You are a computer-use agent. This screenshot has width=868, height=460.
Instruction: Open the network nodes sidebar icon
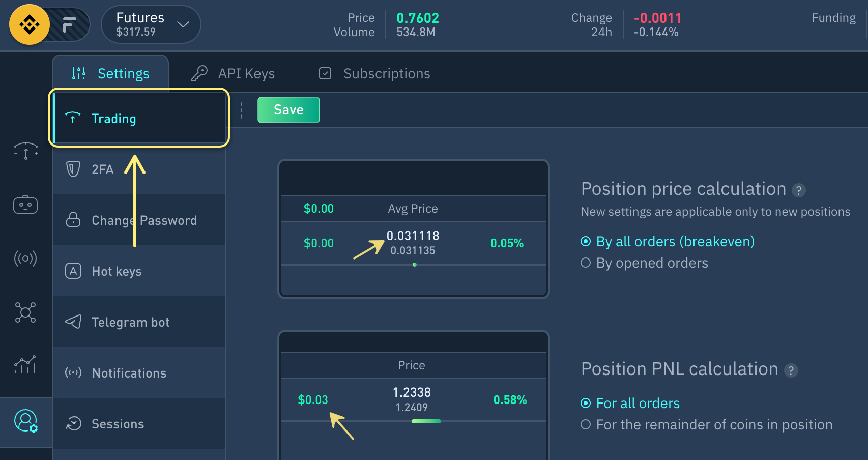25,312
